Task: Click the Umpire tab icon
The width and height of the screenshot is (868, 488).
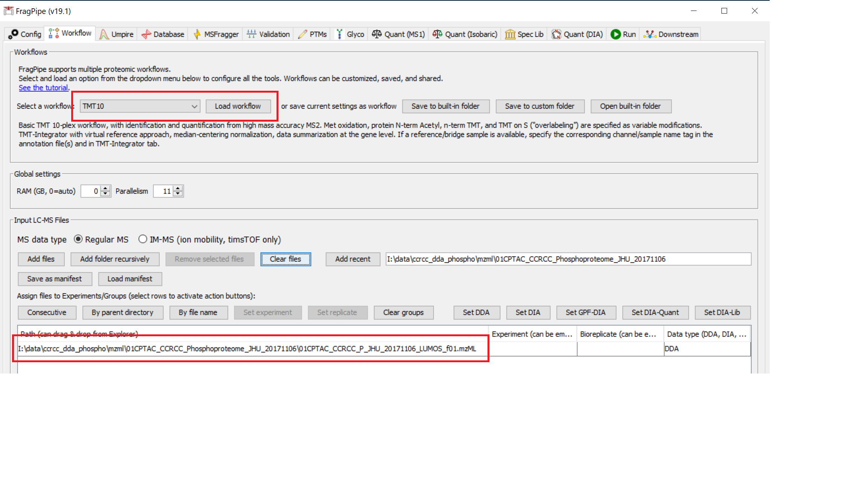Action: click(x=104, y=34)
